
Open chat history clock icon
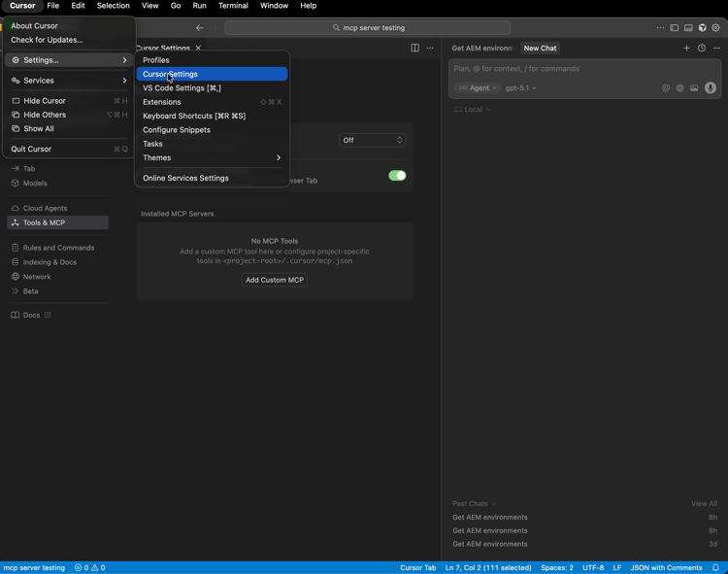[x=702, y=48]
